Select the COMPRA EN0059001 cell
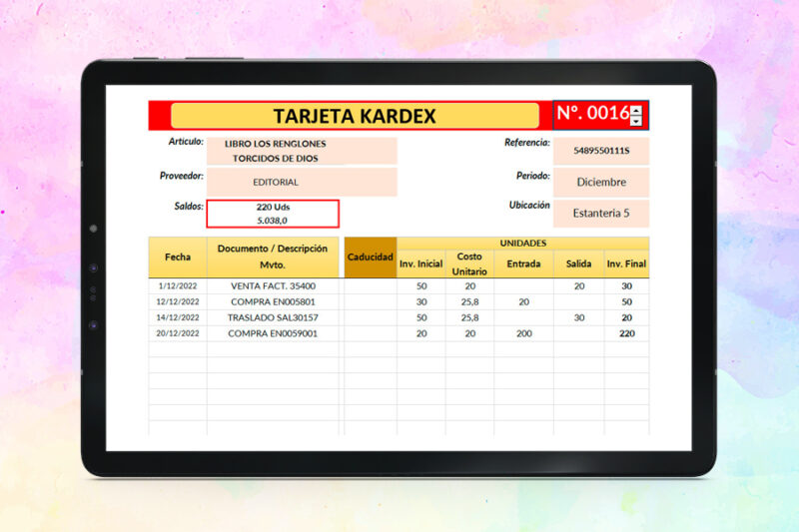This screenshot has width=799, height=532. pyautogui.click(x=273, y=333)
